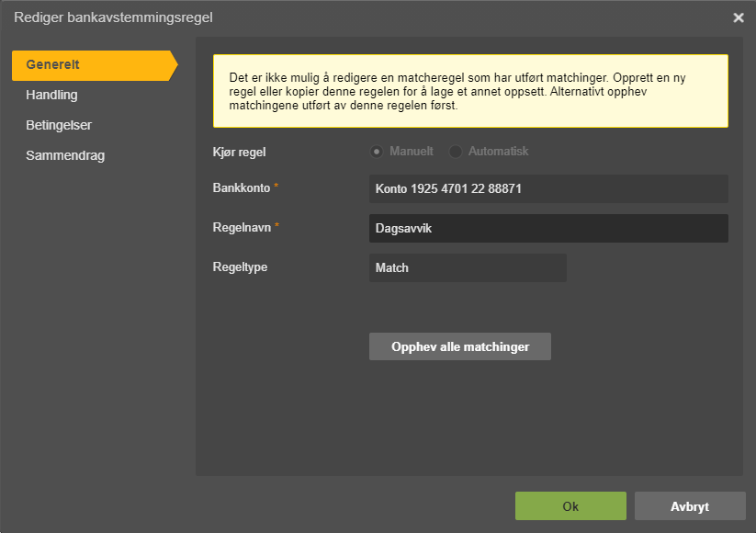This screenshot has width=756, height=533.
Task: Close the Rediger bankavstemmingsregel dialog
Action: tap(739, 17)
